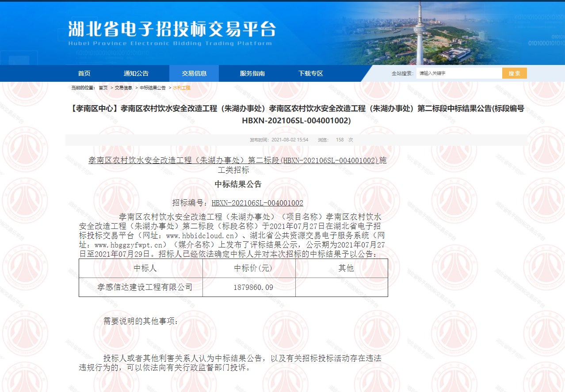Click the 中标价(元) column header
The height and width of the screenshot is (392, 565).
[x=253, y=268]
